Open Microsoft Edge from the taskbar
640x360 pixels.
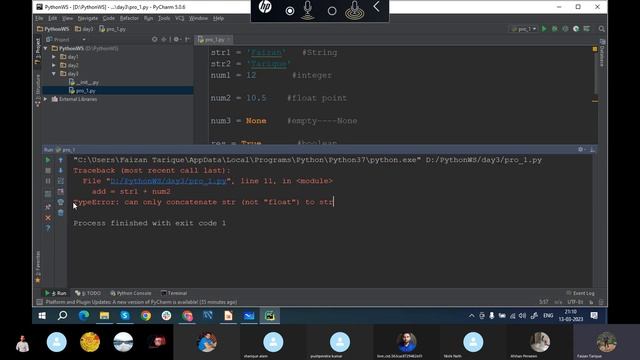coord(84,316)
